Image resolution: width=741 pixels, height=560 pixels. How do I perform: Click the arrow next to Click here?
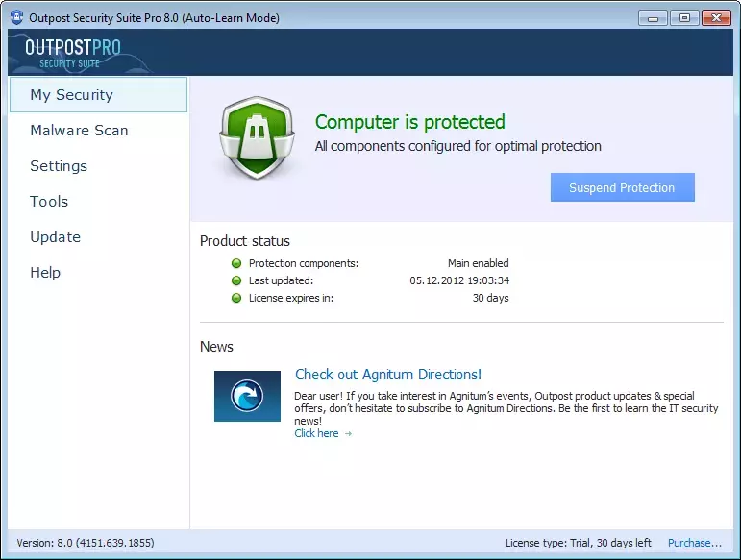[x=348, y=433]
